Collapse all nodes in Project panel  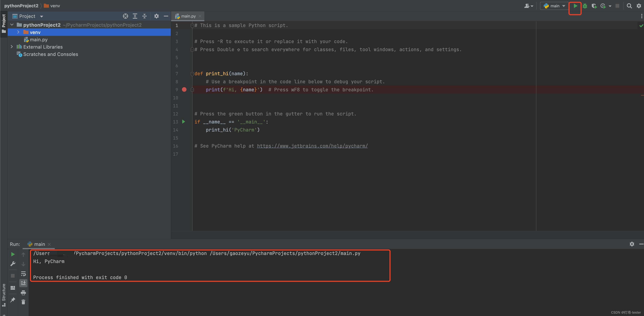click(144, 16)
